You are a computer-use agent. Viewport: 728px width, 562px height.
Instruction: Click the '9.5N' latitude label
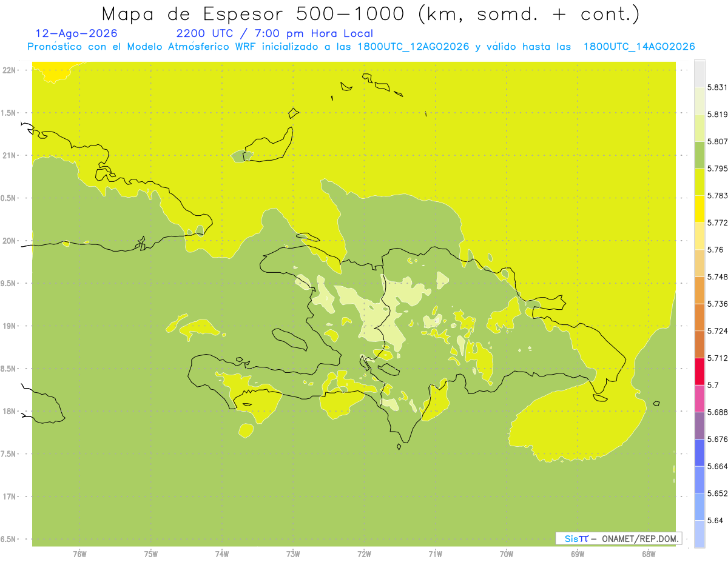pyautogui.click(x=8, y=283)
